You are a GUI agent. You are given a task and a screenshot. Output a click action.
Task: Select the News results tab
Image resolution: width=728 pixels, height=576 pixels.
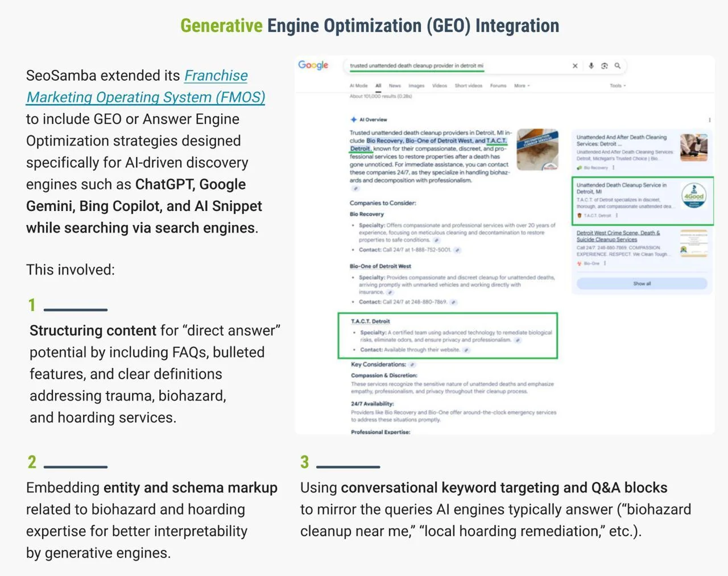tap(395, 86)
